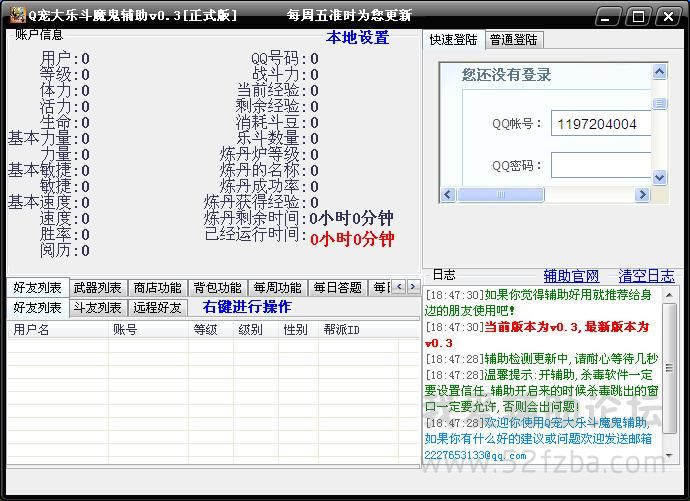Click the 账号 column header
This screenshot has height=501, width=690.
coord(148,329)
